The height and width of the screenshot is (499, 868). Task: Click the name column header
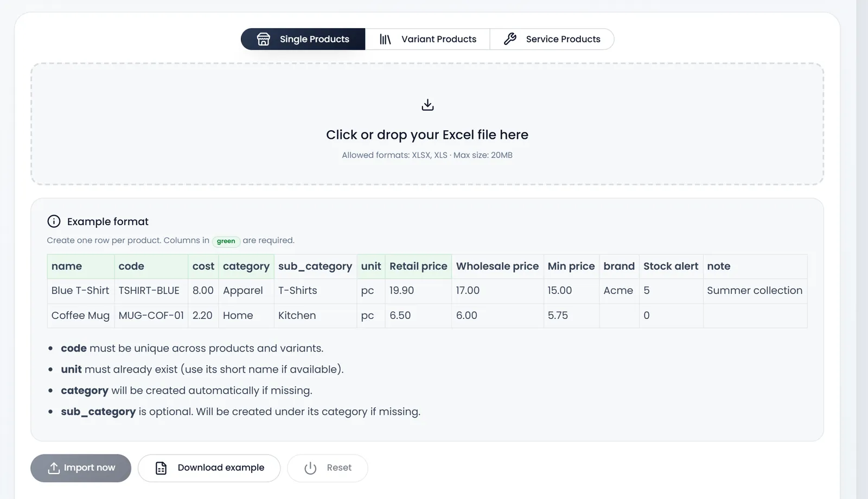(81, 266)
